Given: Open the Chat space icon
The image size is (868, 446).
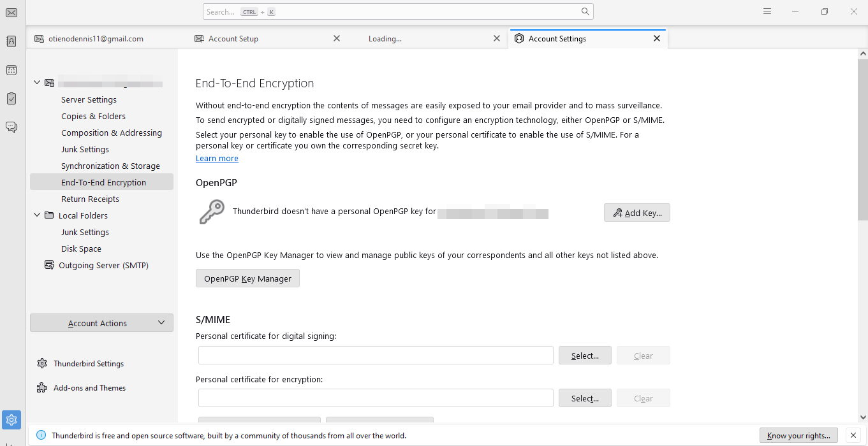Looking at the screenshot, I should [x=11, y=127].
